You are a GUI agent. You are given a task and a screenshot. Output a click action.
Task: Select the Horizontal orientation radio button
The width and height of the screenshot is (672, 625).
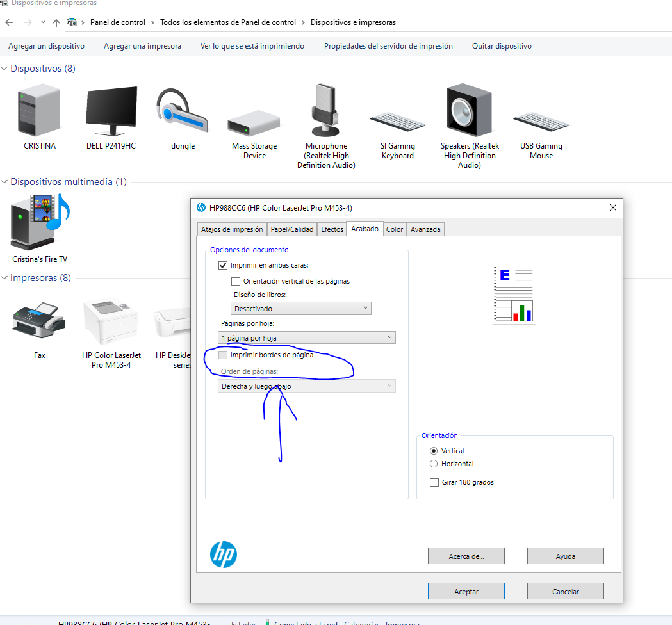click(x=434, y=464)
